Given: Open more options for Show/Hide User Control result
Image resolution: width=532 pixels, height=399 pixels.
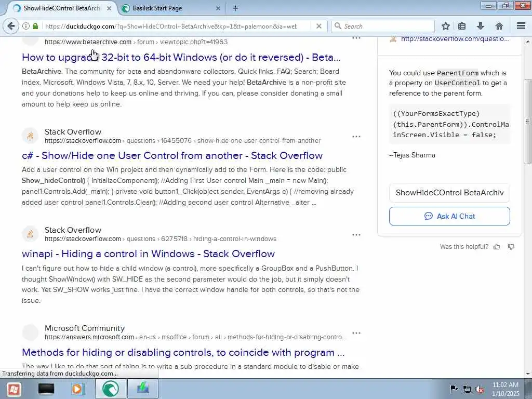Looking at the screenshot, I should [x=356, y=137].
